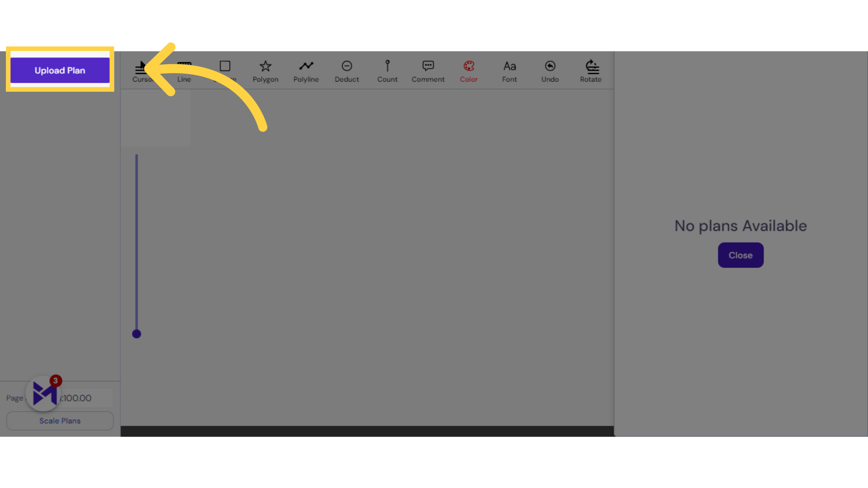
Task: Select the Font tool
Action: coord(509,70)
